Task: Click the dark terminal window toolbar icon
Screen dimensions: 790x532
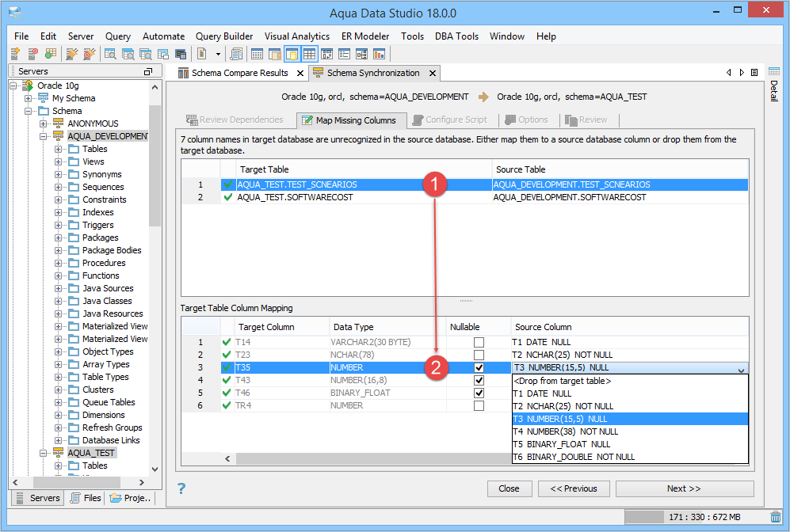Action: pyautogui.click(x=181, y=53)
